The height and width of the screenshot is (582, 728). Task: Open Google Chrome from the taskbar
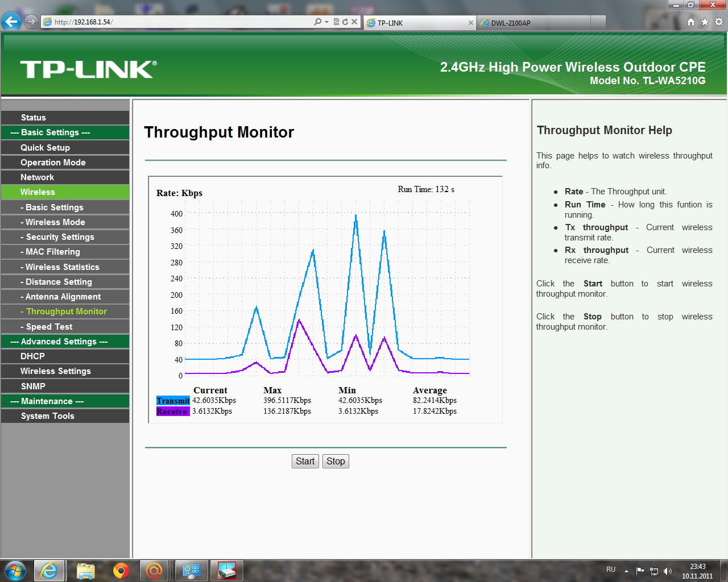[x=121, y=570]
